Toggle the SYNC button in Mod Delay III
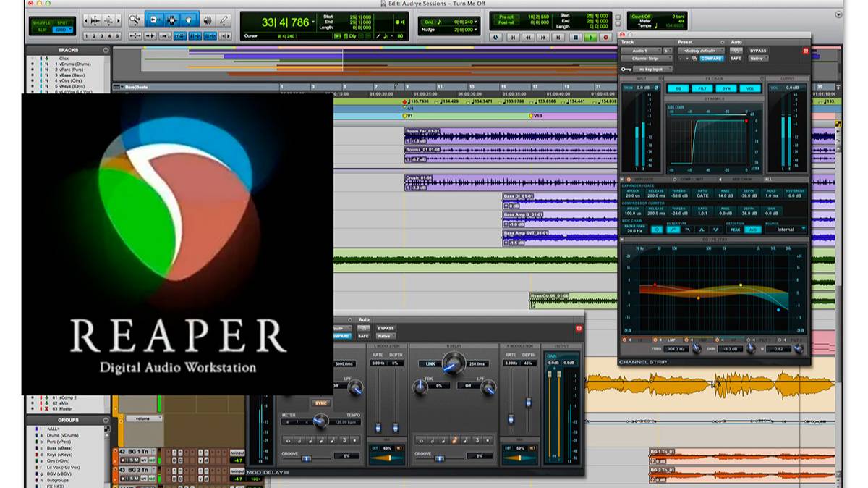 pos(320,403)
